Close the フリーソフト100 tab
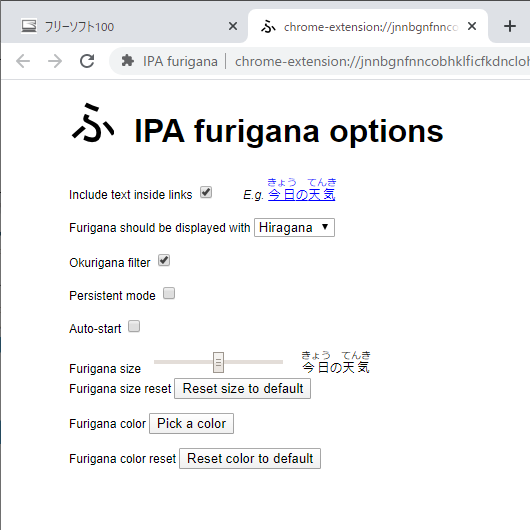Viewport: 530px width, 530px height. (x=233, y=26)
